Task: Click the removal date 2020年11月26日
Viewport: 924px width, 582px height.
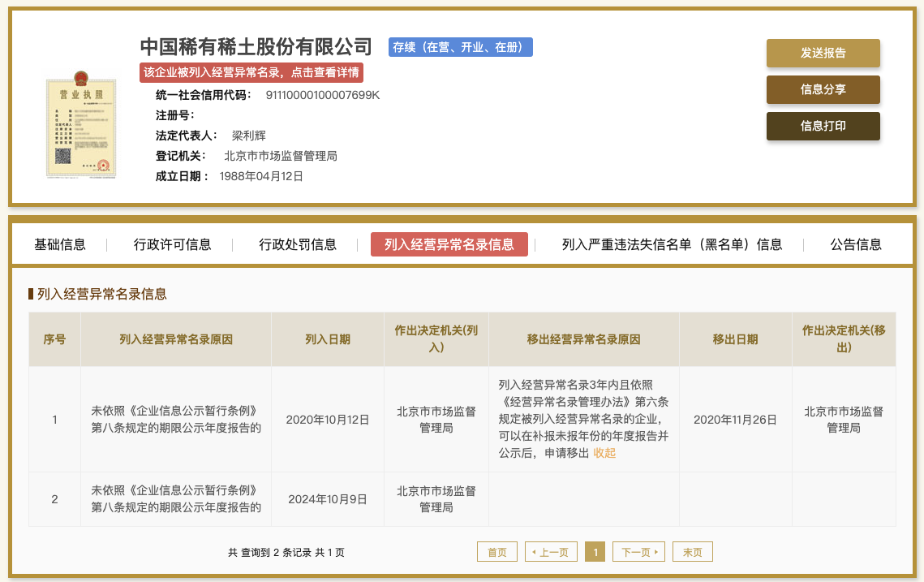Action: click(736, 420)
